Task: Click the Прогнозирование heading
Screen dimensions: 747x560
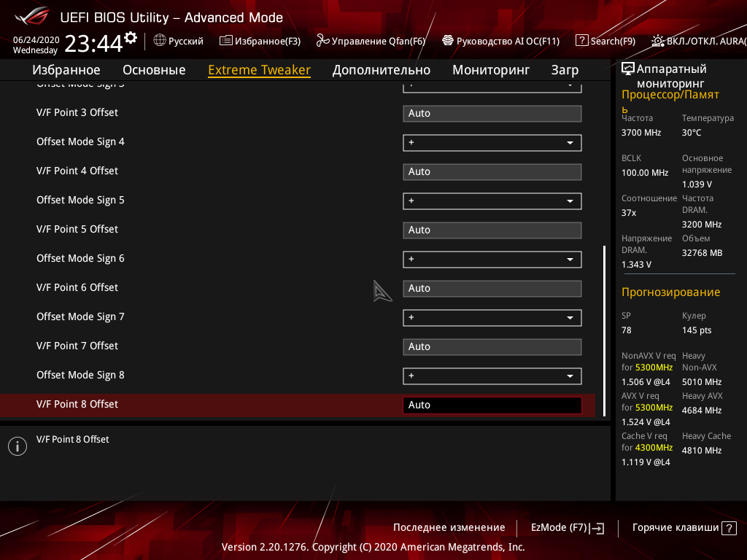Action: coord(671,292)
